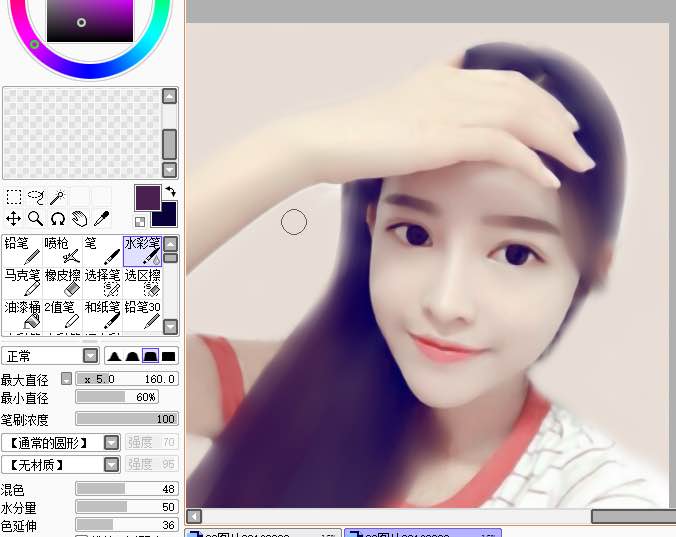Viewport: 676px width, 537px height.
Task: Switch to the first document tab
Action: click(265, 534)
